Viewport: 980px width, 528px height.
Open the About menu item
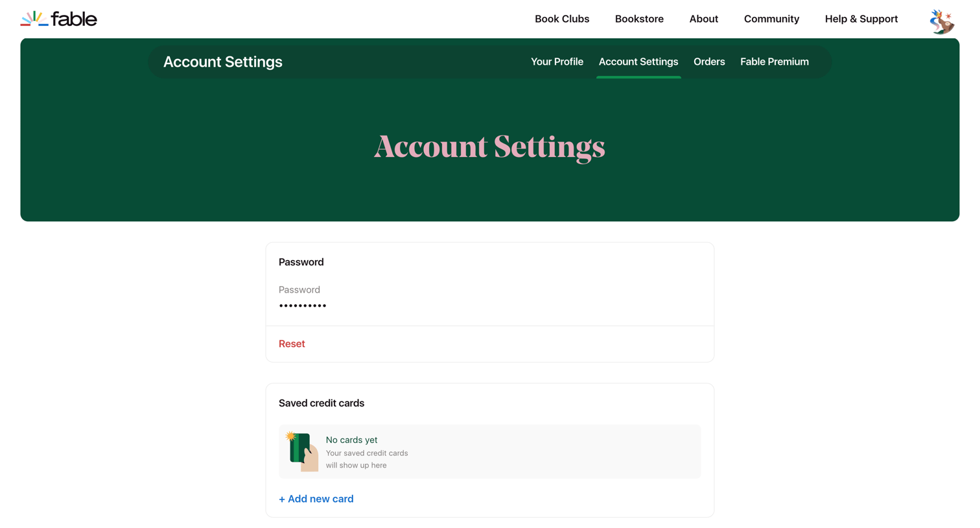click(x=704, y=19)
